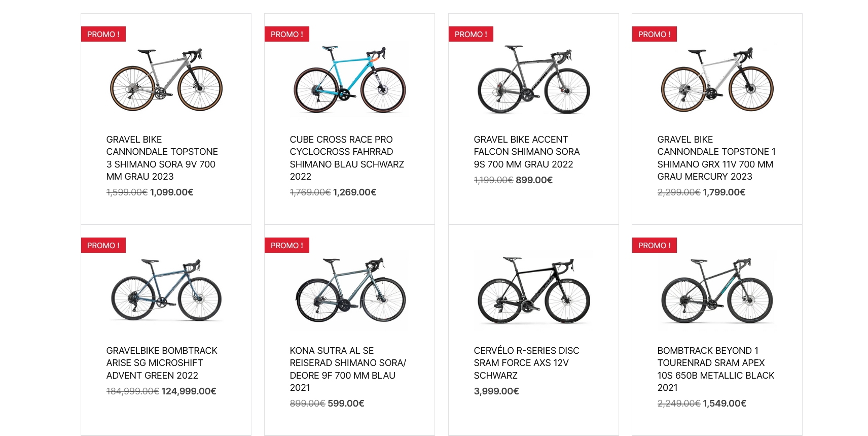Open Bombtrack Beyond 1 Tourenrad title link

point(716,369)
